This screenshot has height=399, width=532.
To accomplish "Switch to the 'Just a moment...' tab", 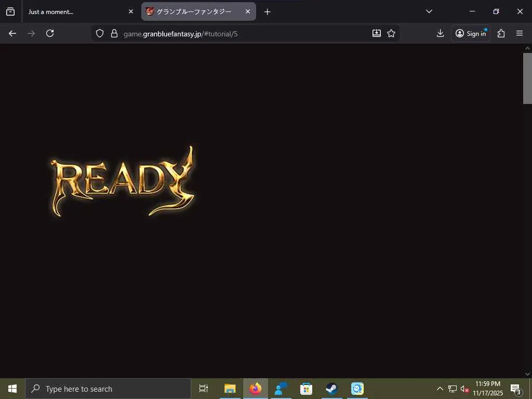I will [x=79, y=12].
